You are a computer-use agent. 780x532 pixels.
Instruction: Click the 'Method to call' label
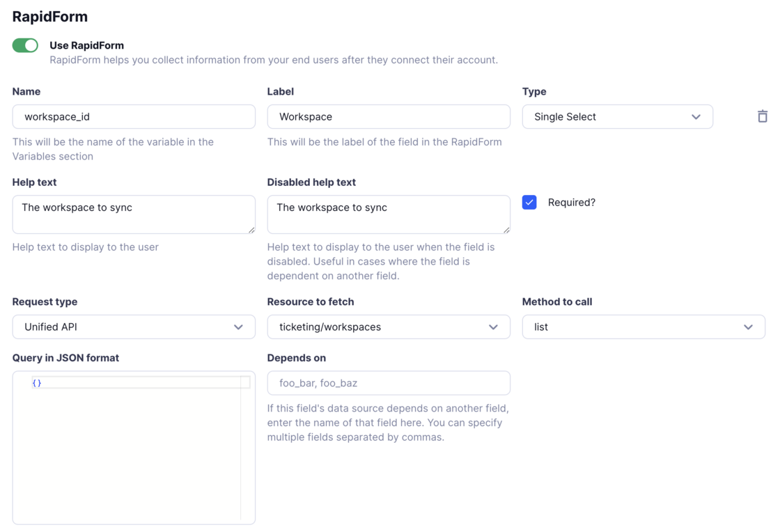pyautogui.click(x=557, y=302)
